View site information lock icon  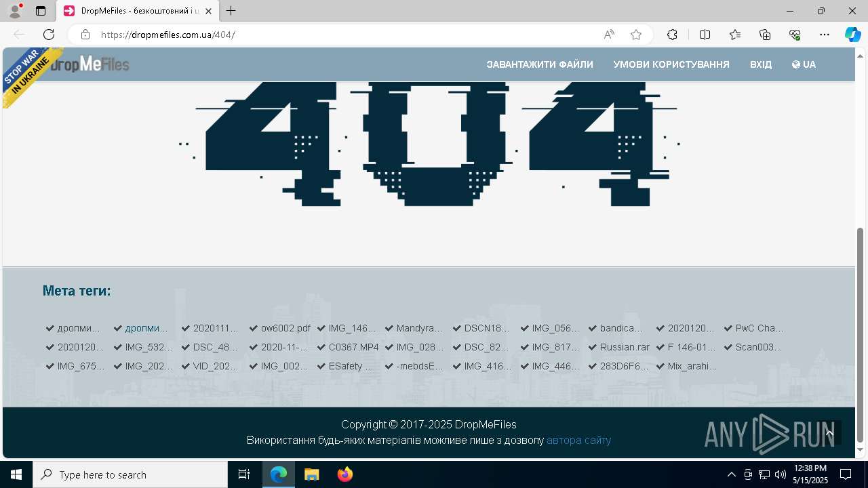[x=85, y=35]
